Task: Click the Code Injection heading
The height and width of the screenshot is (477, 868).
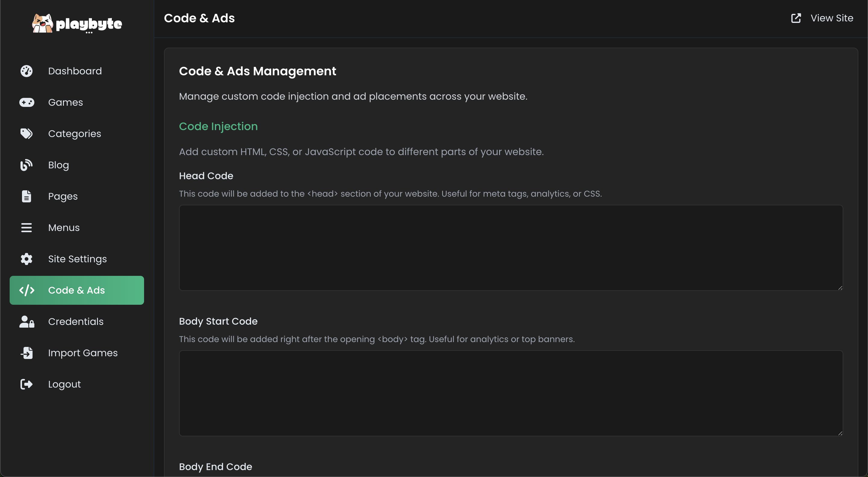Action: (x=218, y=126)
